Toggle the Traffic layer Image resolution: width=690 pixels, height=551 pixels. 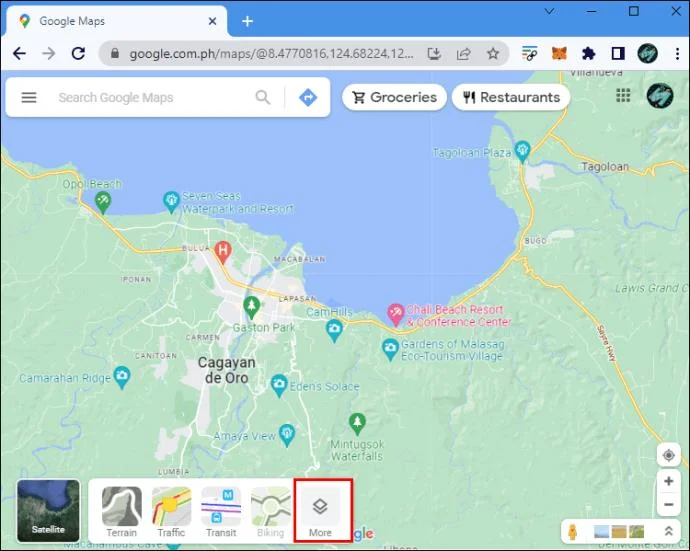click(171, 512)
